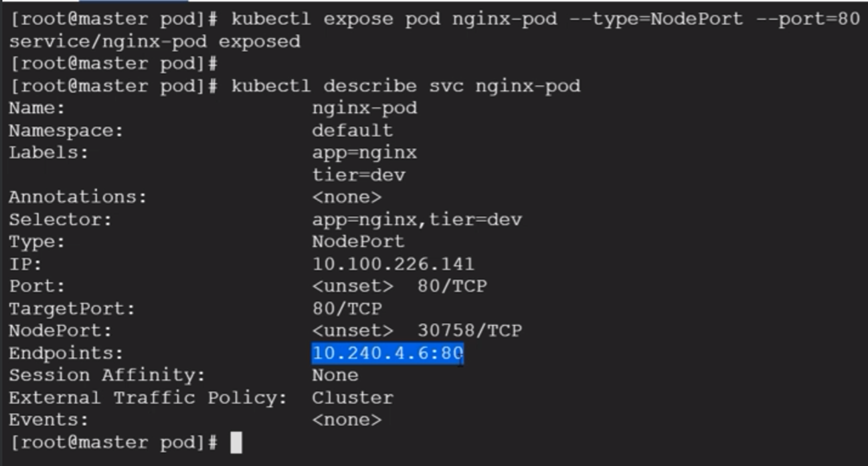The height and width of the screenshot is (466, 868).
Task: Click the TargetPort value 80/TCP
Action: (347, 308)
